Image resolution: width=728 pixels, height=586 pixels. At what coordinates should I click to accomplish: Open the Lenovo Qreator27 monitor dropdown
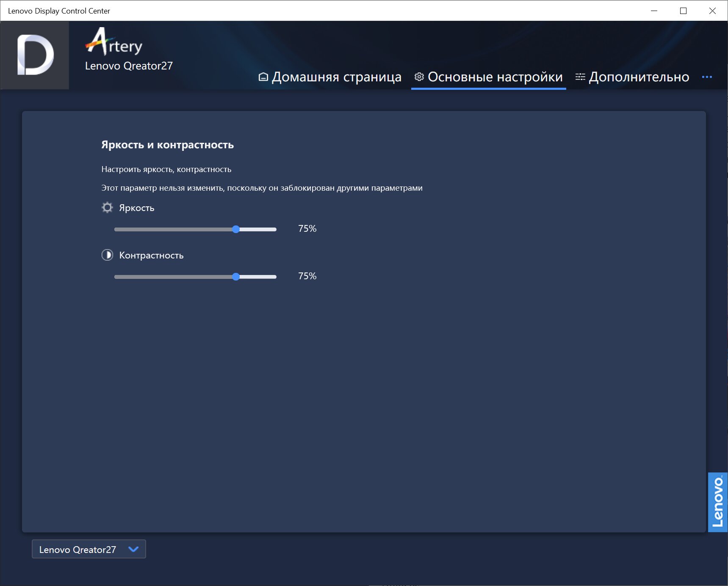(x=89, y=549)
